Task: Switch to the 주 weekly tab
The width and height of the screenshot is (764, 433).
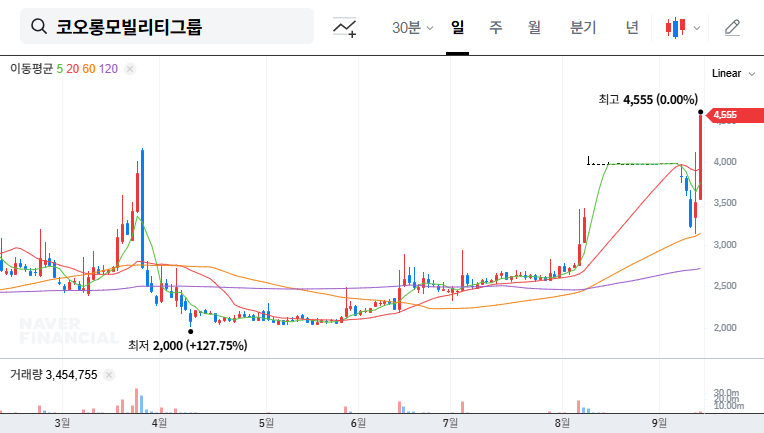Action: (496, 27)
